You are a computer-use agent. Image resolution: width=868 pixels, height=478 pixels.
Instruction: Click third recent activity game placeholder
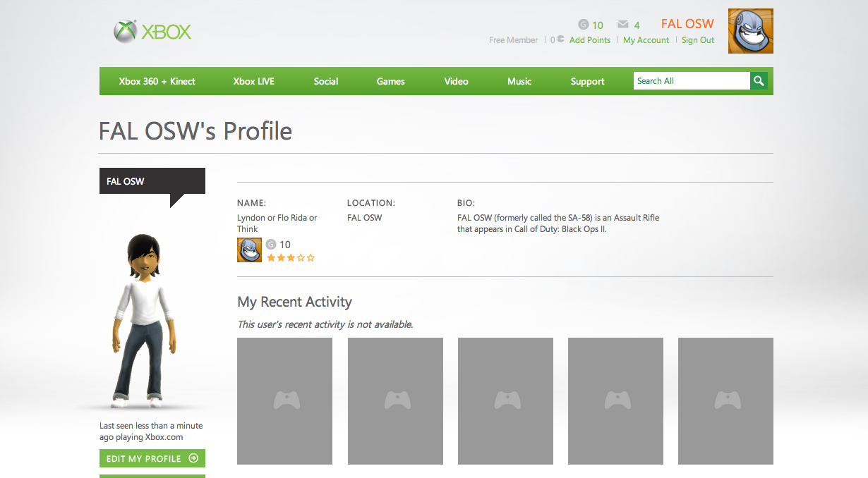pos(505,401)
